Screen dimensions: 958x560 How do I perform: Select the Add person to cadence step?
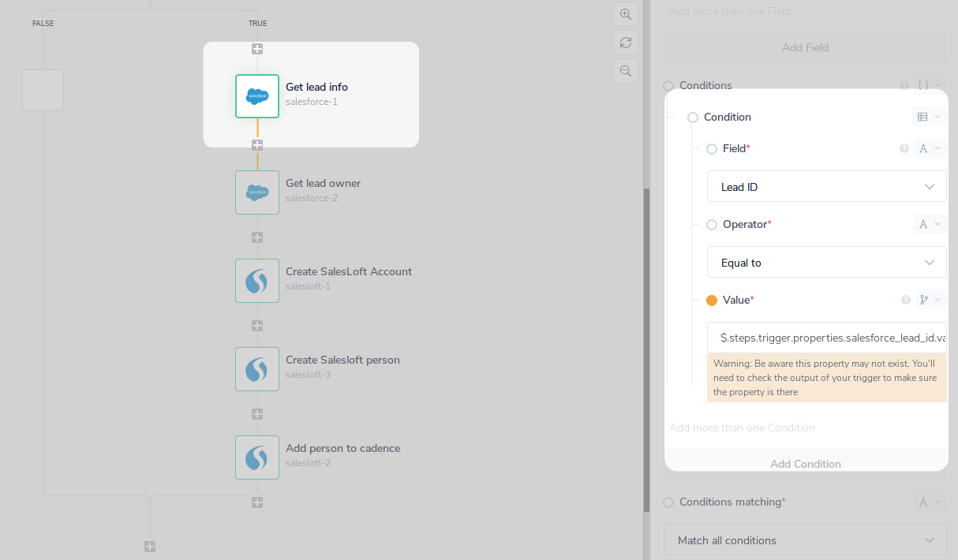click(x=257, y=457)
